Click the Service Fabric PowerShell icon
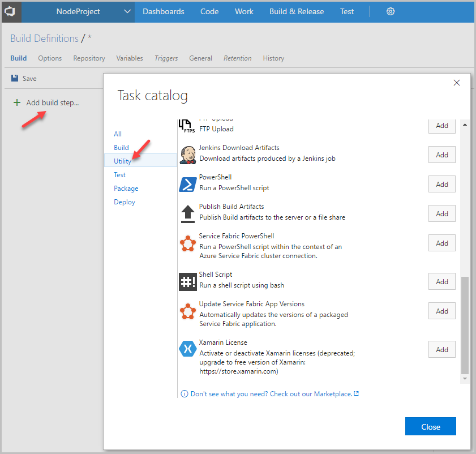The image size is (476, 454). point(187,243)
